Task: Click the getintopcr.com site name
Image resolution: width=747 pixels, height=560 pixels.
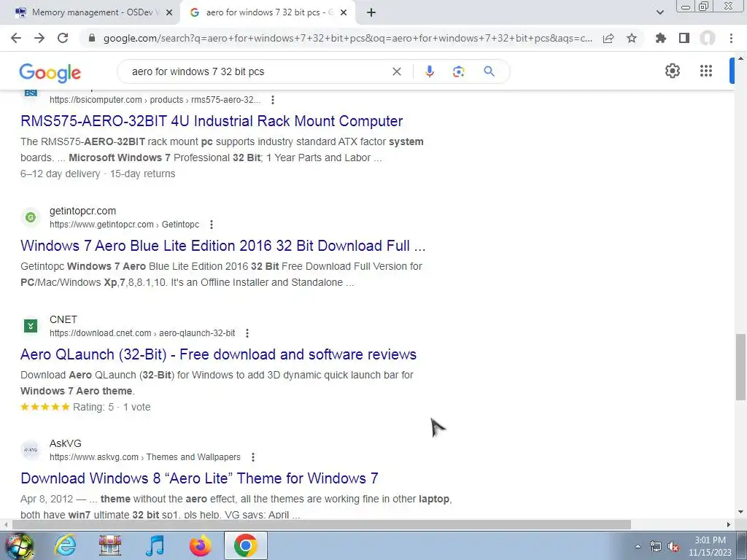Action: point(83,211)
